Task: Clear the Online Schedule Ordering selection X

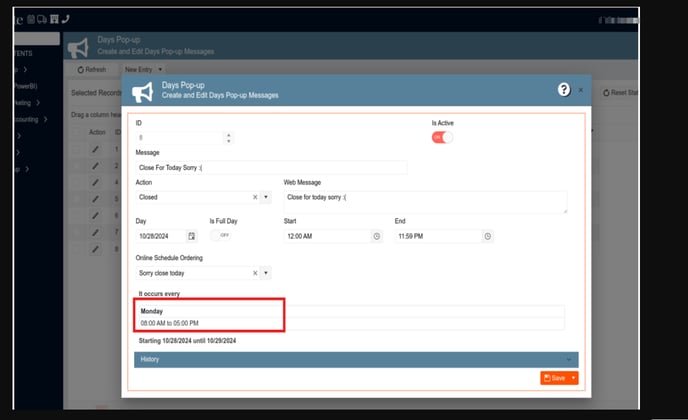Action: (255, 272)
